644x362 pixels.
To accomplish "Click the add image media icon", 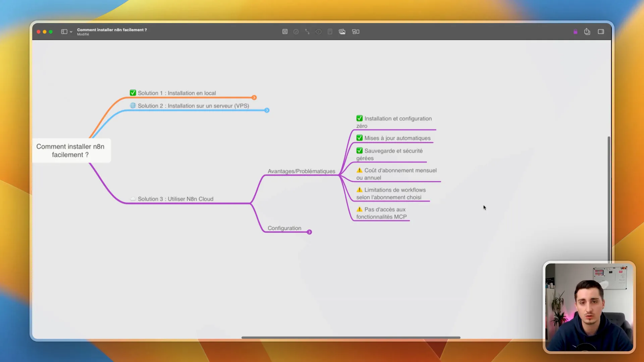I will coord(342,32).
